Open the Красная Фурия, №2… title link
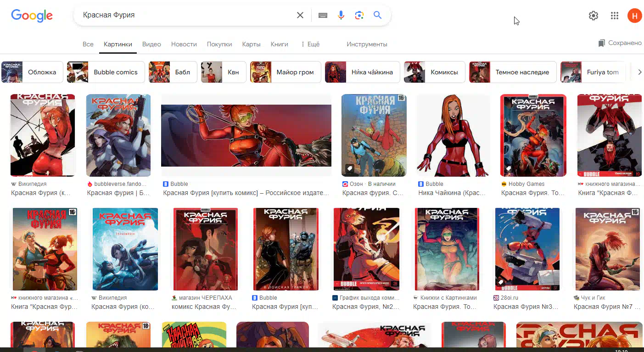Screen dimensions: 644x352 click(365, 307)
